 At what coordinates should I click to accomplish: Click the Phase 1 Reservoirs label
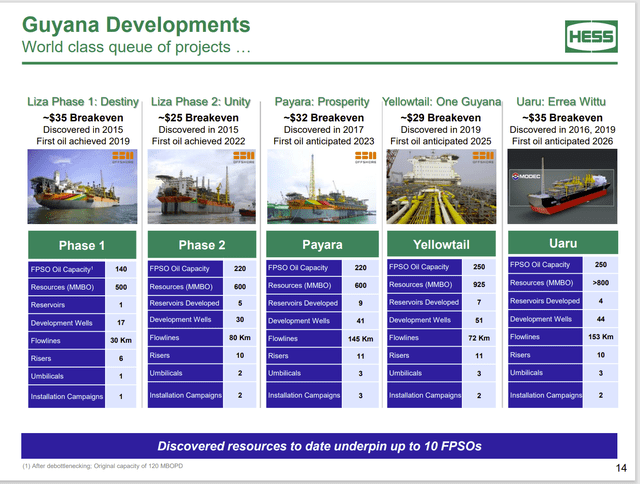[47, 305]
